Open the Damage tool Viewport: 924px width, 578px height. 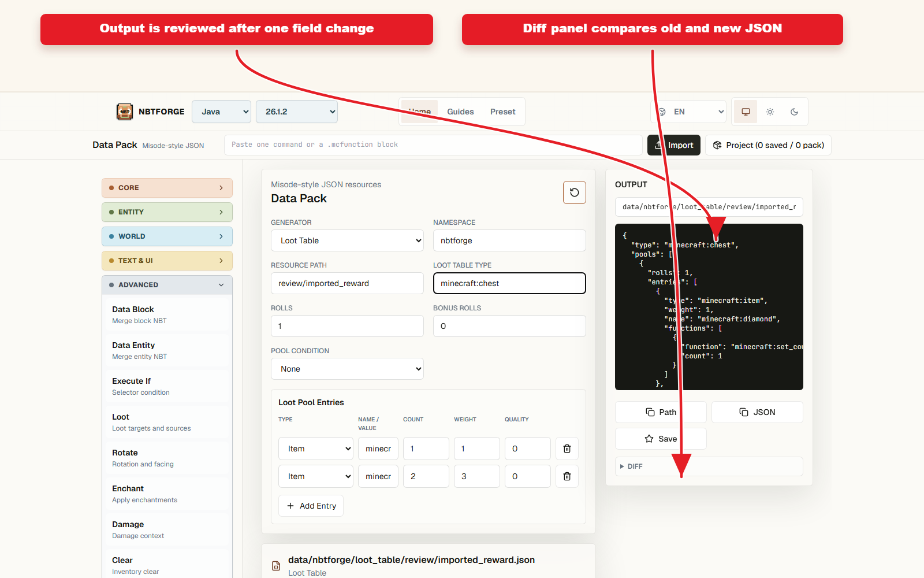[x=167, y=529]
